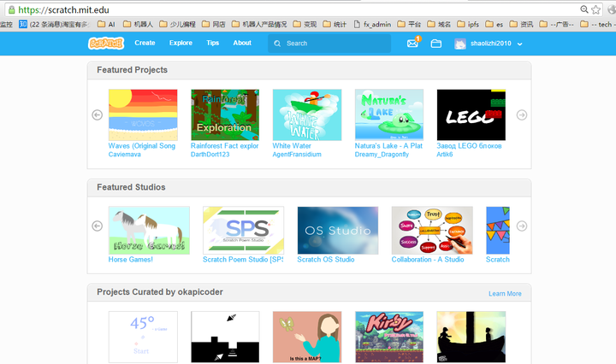Screen dimensions: 616x364
Task: Click the browser address bar URL
Action: 64,9
